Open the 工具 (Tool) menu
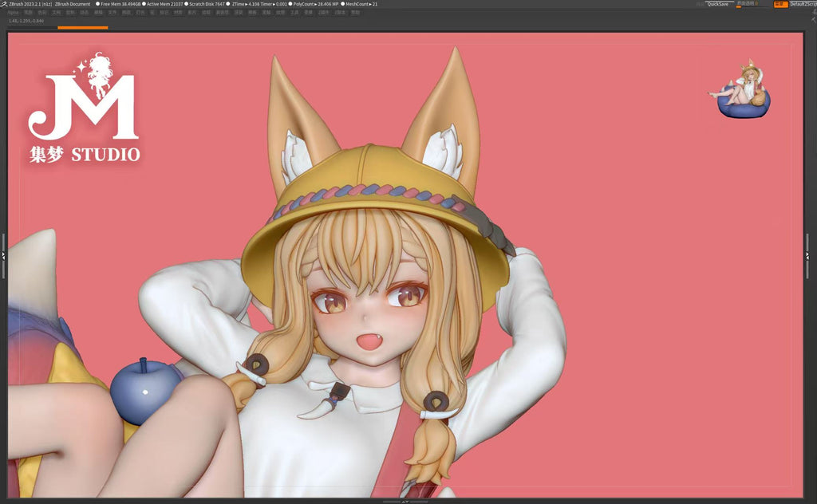Image resolution: width=817 pixels, height=504 pixels. (x=294, y=12)
